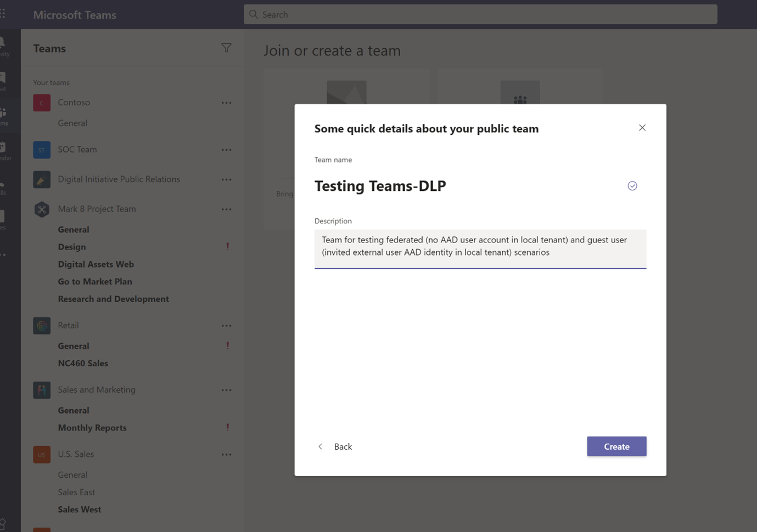Click the Your teams section label

point(51,82)
